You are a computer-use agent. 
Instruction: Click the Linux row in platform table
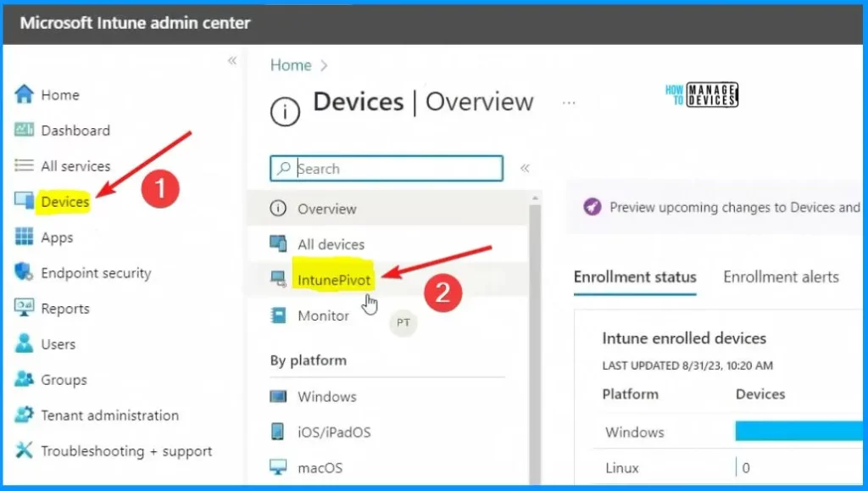728,468
